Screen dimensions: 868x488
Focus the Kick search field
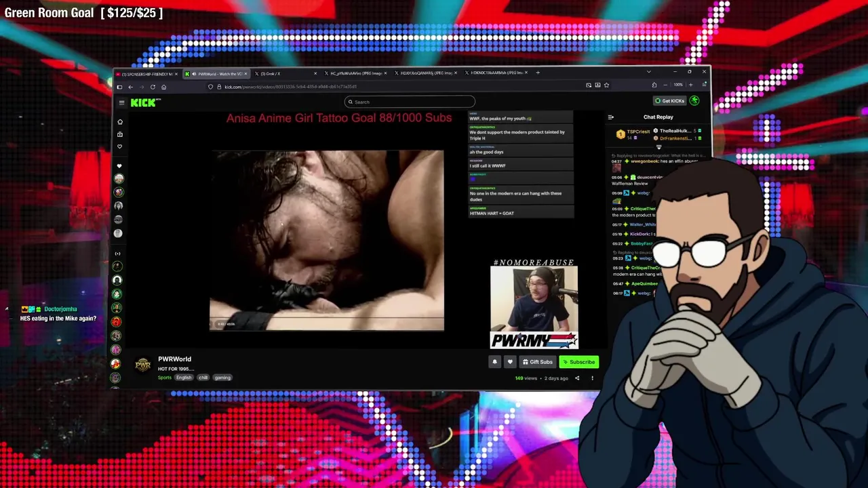tap(410, 102)
